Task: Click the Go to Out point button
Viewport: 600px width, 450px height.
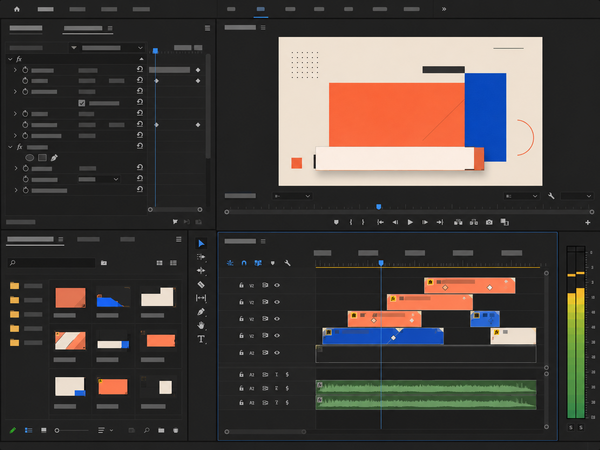Action: point(440,222)
